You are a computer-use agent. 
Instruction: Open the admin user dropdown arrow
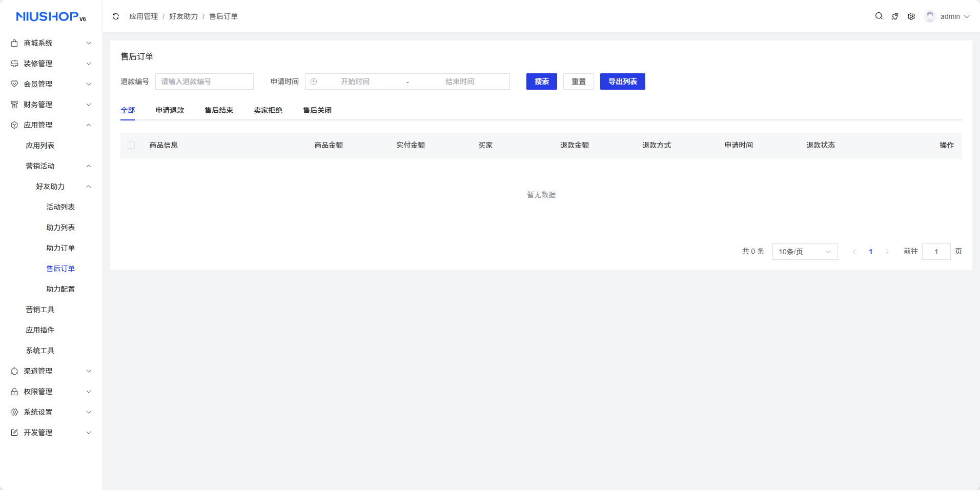[x=967, y=16]
